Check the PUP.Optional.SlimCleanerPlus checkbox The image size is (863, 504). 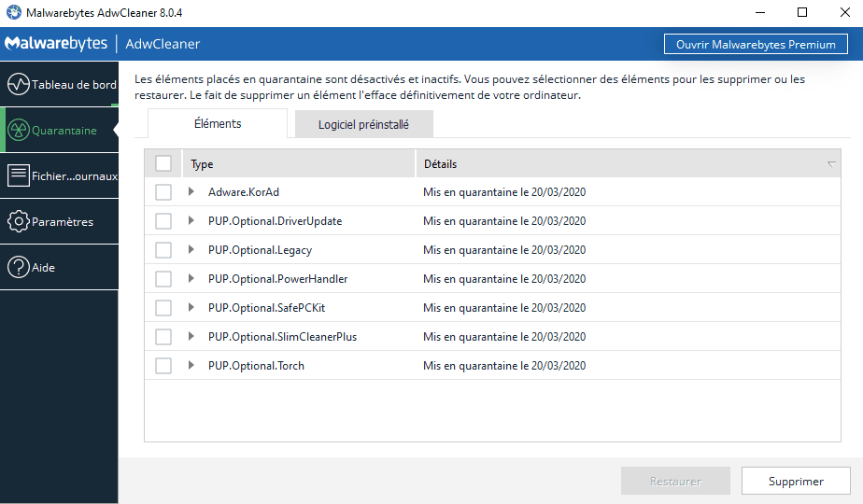coord(163,337)
